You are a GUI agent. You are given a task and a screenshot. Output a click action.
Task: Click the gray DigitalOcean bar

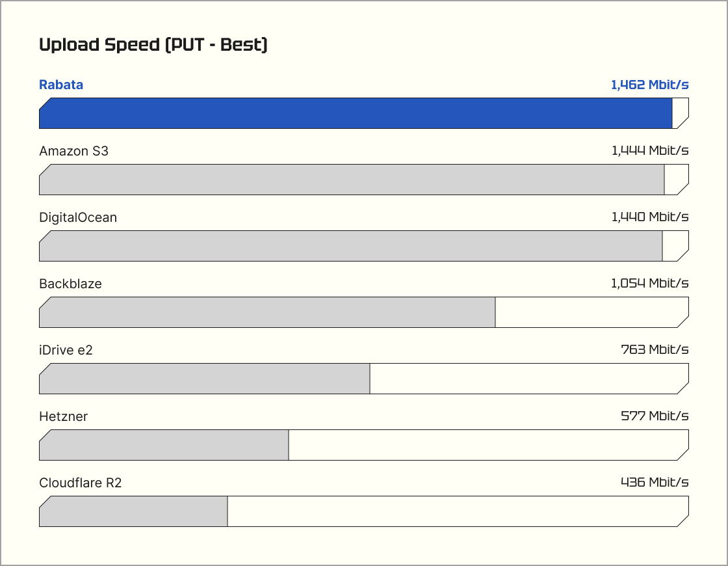pos(350,246)
